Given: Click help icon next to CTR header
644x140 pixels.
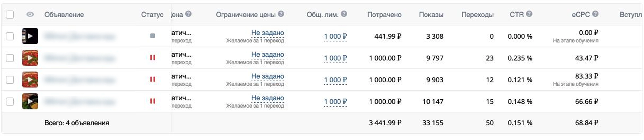Looking at the screenshot, I should tap(529, 14).
